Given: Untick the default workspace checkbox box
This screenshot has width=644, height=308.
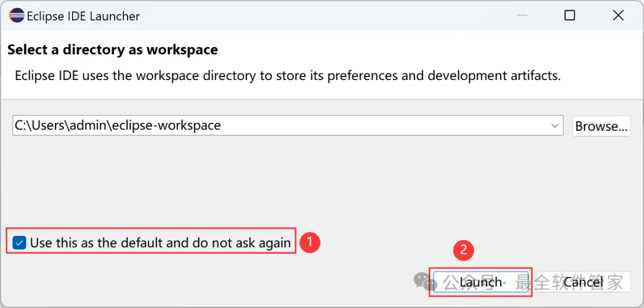Looking at the screenshot, I should pyautogui.click(x=20, y=243).
